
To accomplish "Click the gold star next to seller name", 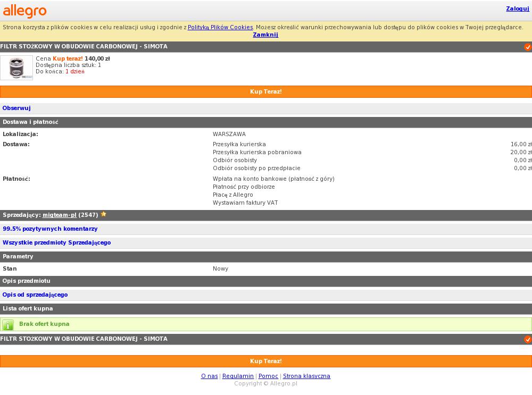I will (x=104, y=214).
